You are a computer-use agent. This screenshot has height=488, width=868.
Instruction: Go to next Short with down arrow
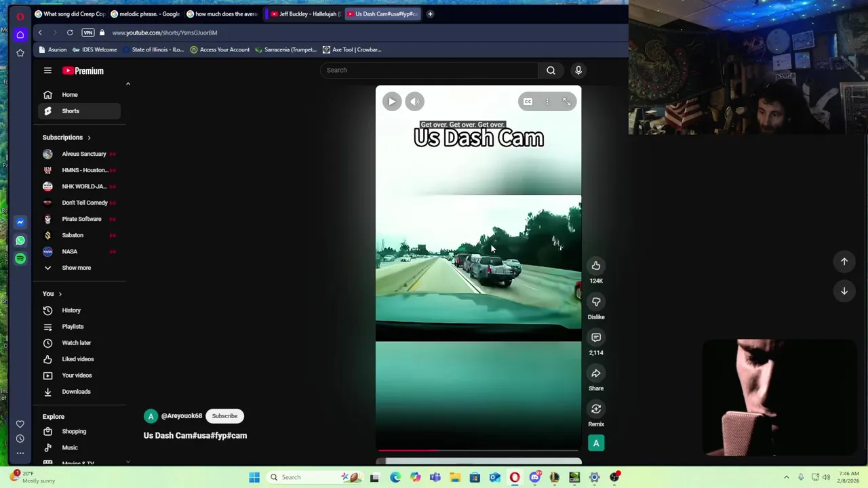coord(844,291)
